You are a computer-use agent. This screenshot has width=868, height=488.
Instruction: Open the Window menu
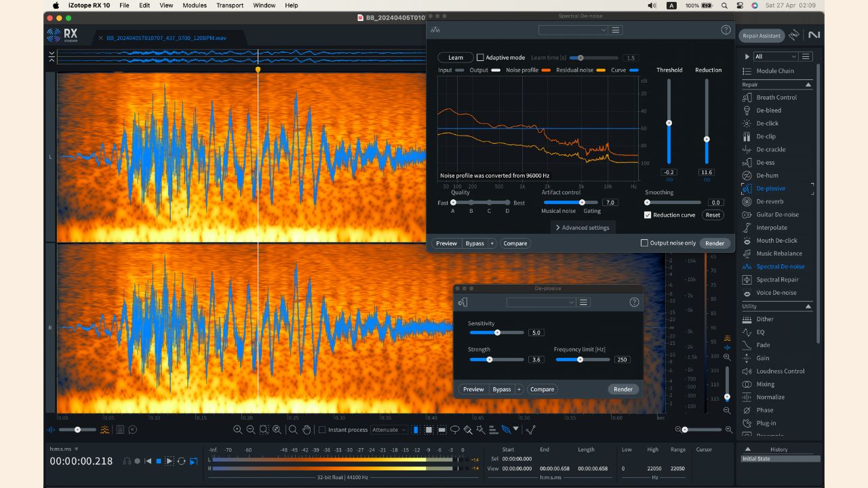point(264,5)
